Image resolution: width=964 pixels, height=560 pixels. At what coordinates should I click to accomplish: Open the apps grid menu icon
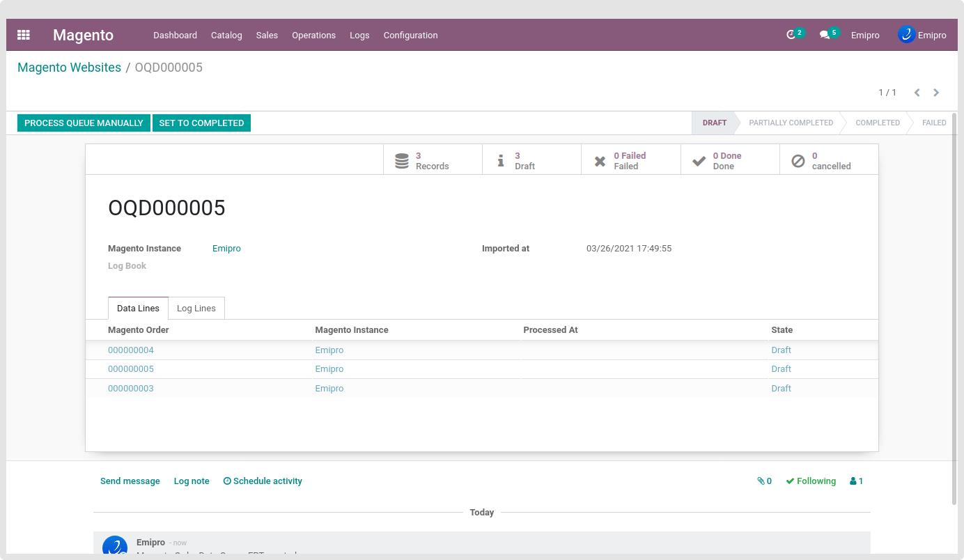(x=24, y=35)
